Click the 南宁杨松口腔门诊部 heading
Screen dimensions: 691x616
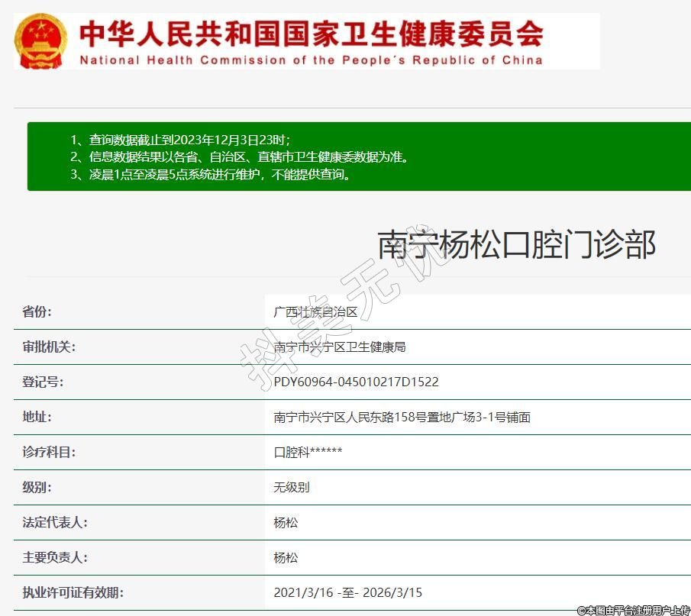(x=517, y=245)
